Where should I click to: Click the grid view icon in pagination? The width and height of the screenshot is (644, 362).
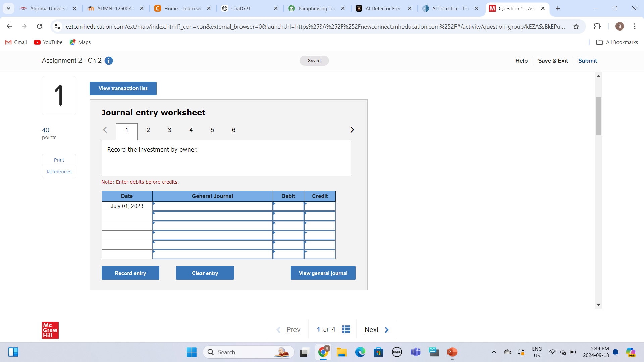346,329
